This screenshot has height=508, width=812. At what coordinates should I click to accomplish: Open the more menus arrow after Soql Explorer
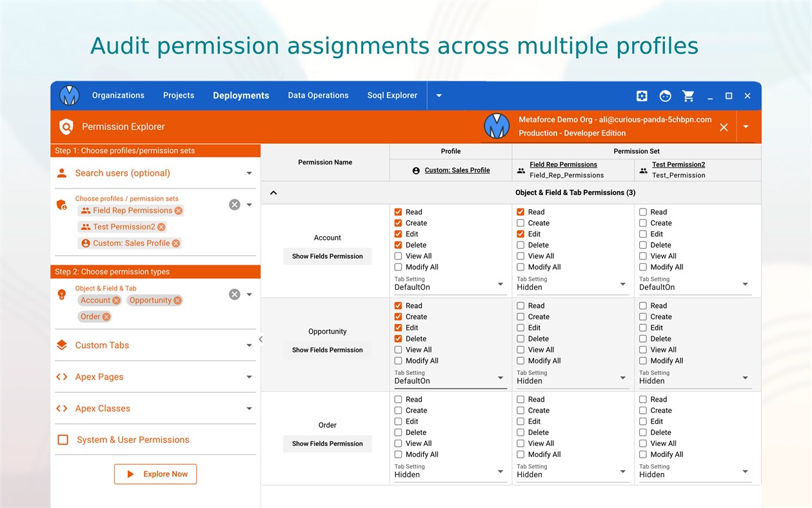[439, 96]
